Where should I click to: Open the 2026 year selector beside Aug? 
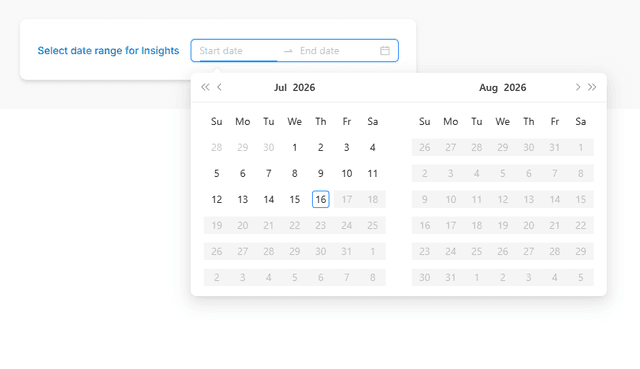[515, 87]
